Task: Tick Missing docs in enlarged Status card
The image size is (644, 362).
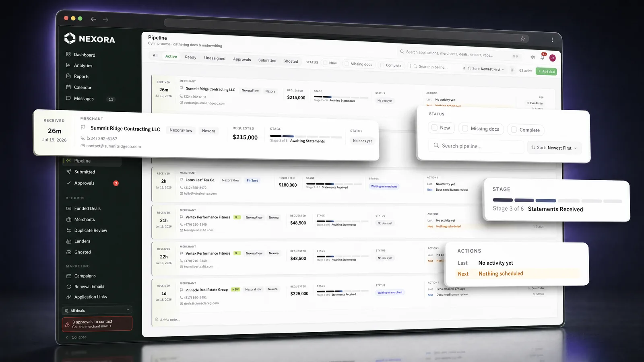Action: click(465, 128)
